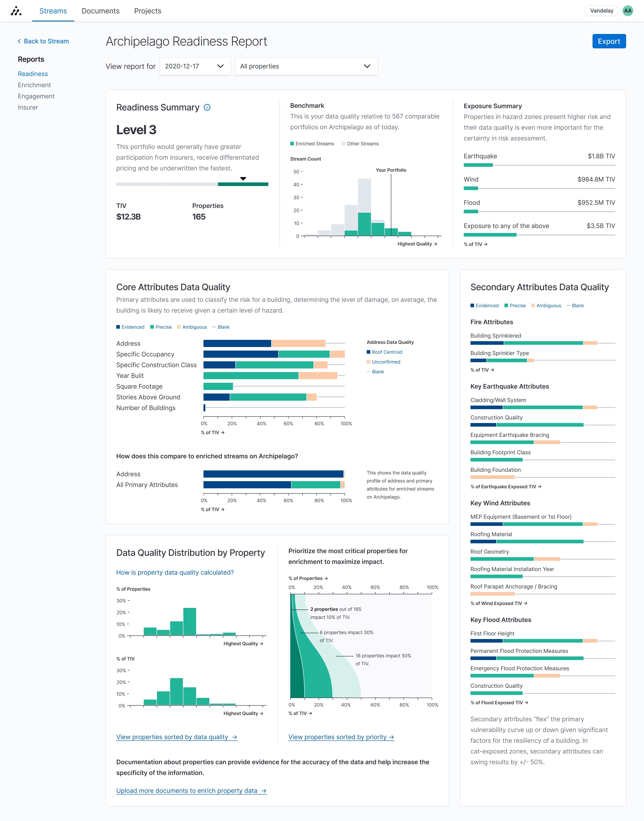Screen dimensions: 644x821
Task: Click the Address bar in Core Attributes
Action: point(264,343)
